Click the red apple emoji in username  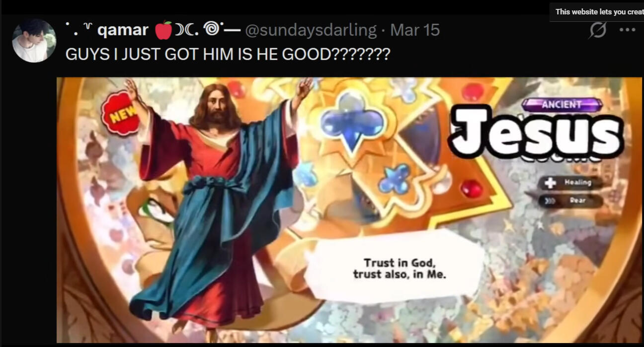pyautogui.click(x=163, y=30)
